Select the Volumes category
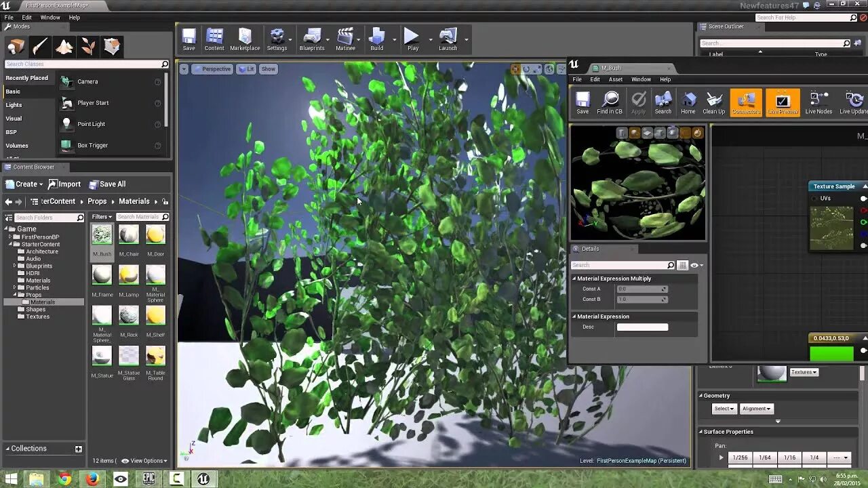The image size is (868, 488). [17, 146]
